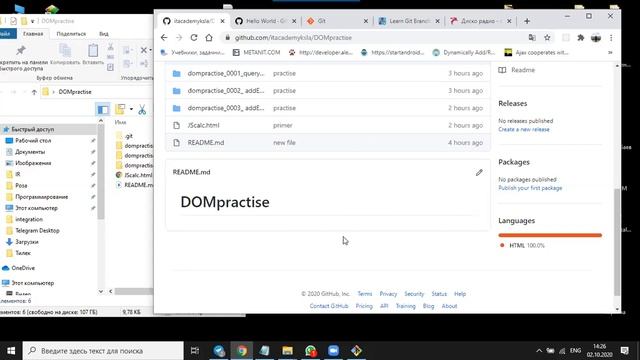
Task: Toggle navigation pane icon in Explorer
Action: coord(103,109)
